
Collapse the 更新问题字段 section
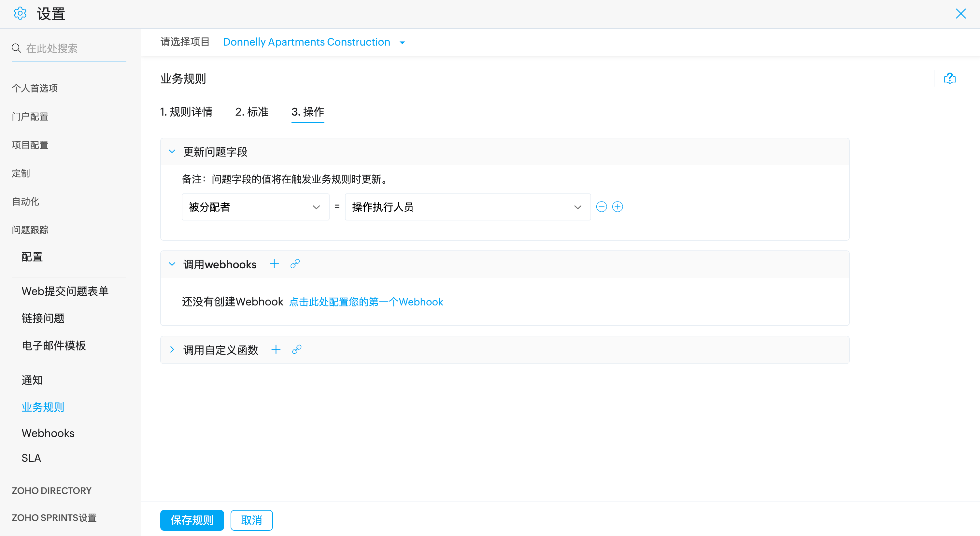(172, 151)
